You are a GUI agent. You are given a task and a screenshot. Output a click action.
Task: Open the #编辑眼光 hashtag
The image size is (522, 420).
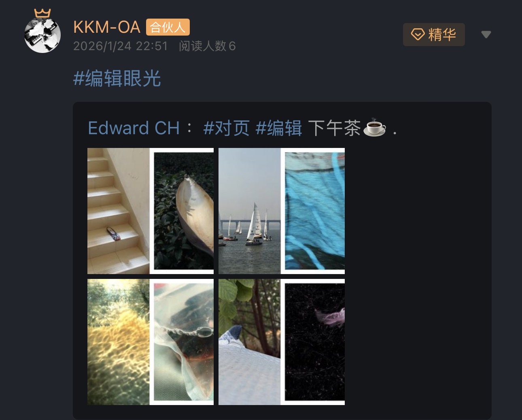117,78
